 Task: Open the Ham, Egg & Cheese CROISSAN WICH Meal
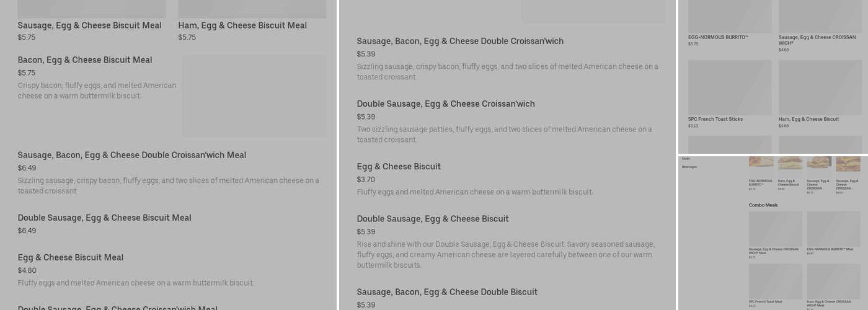click(x=833, y=281)
